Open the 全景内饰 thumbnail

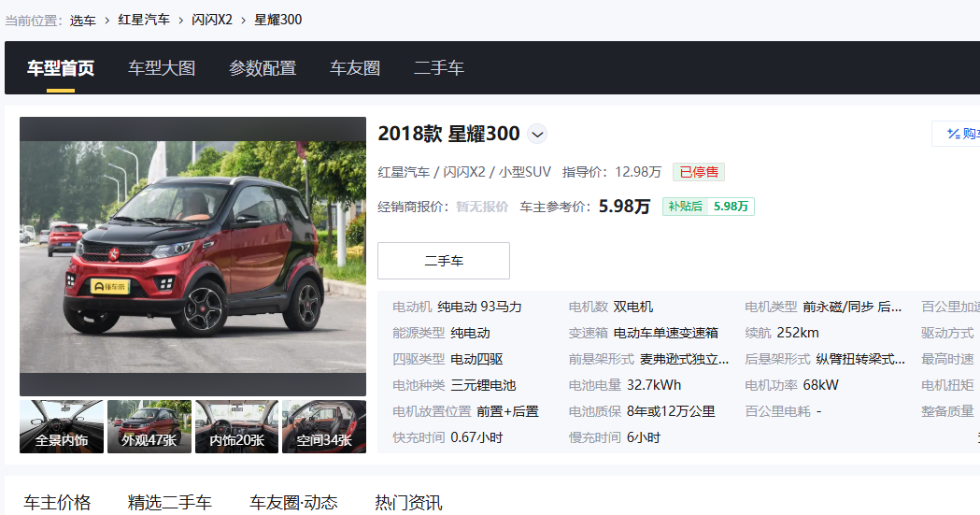tap(62, 426)
